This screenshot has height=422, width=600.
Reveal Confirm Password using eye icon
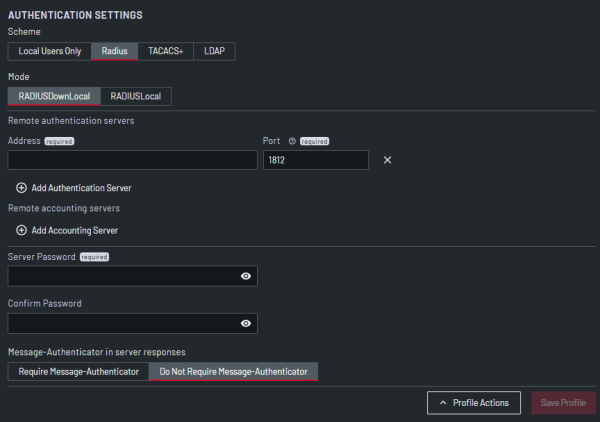click(245, 323)
